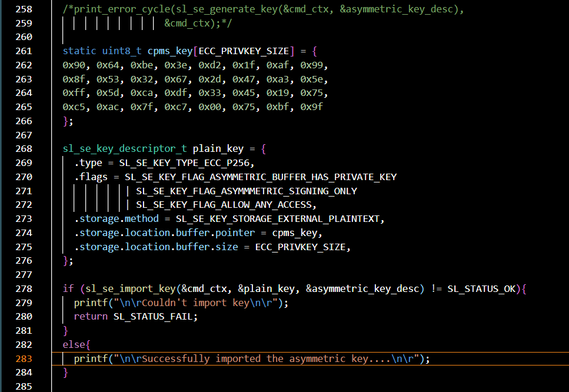Click sl_se_import_key function call

[x=130, y=289]
